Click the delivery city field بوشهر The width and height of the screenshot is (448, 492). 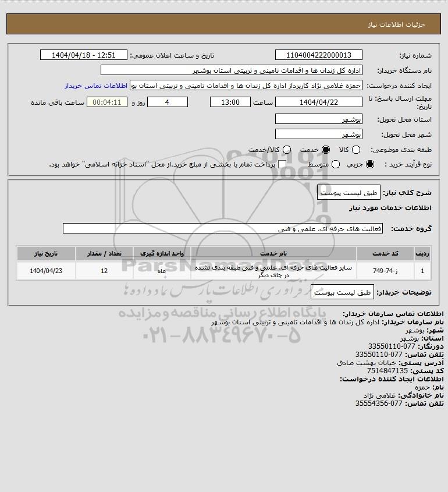coord(318,134)
